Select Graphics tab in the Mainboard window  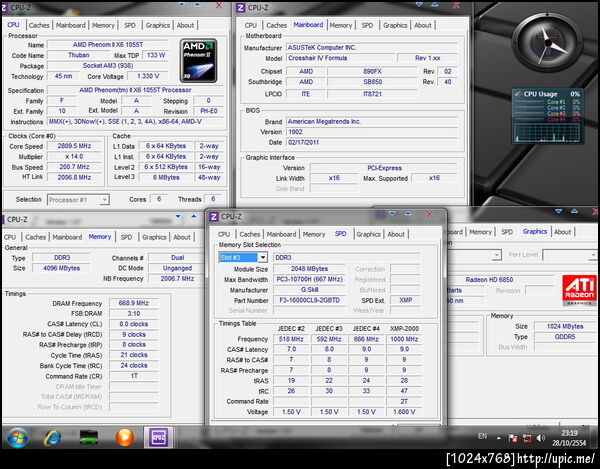point(395,25)
